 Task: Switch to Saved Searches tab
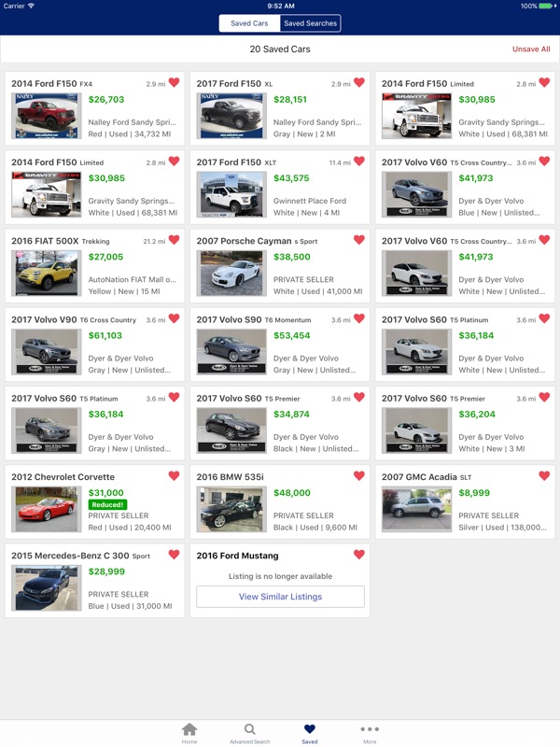pos(311,23)
